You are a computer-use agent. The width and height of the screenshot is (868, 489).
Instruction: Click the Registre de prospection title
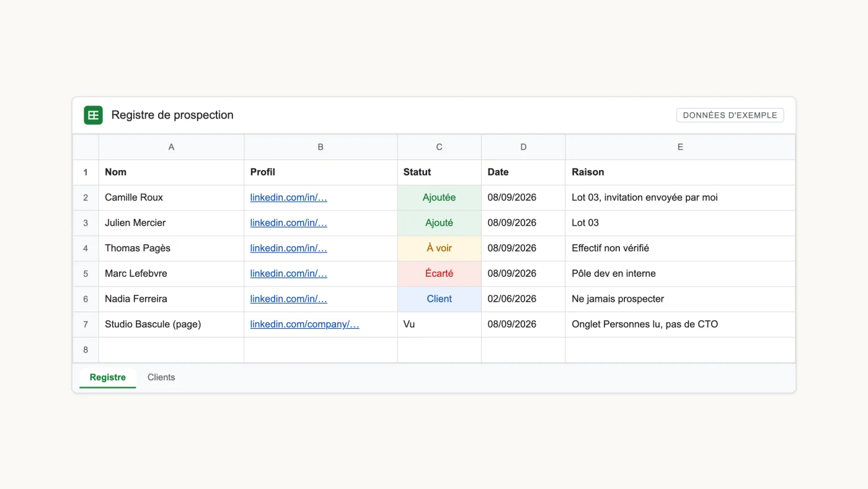coord(172,115)
